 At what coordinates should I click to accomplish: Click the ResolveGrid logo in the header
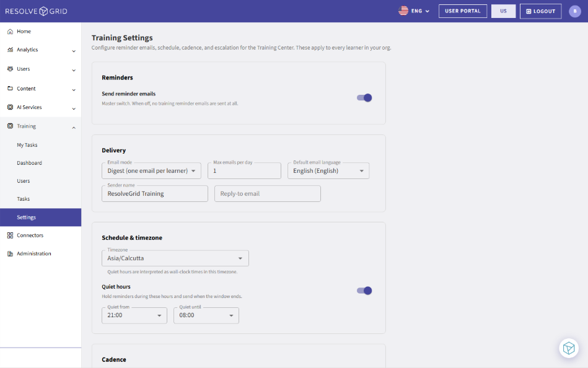click(37, 11)
